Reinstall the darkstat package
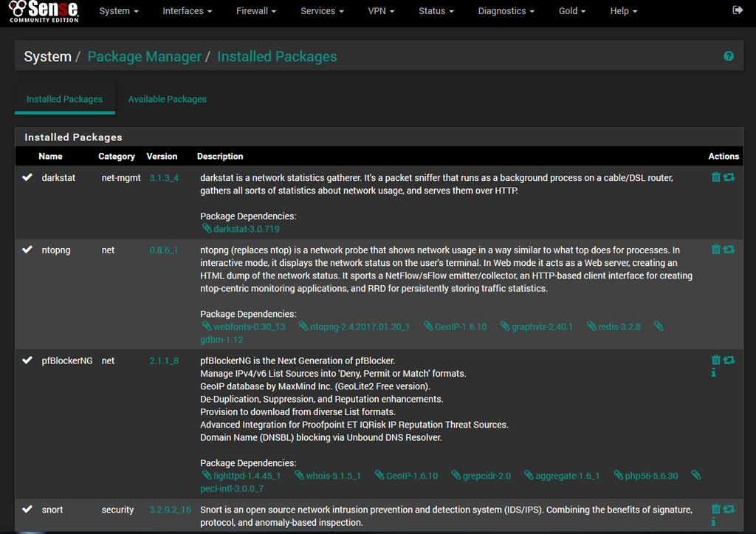Viewport: 756px width, 534px height. click(729, 177)
